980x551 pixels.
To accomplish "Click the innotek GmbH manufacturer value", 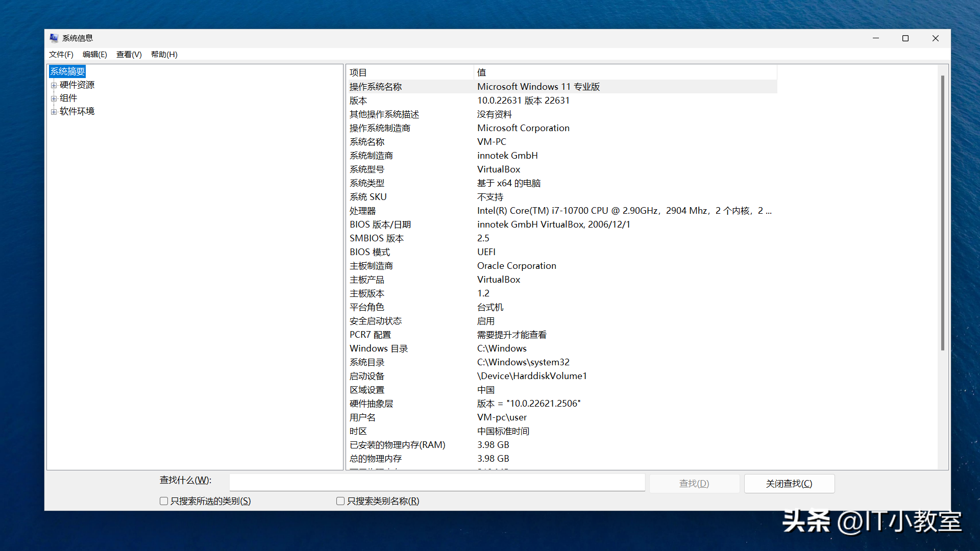I will tap(507, 156).
